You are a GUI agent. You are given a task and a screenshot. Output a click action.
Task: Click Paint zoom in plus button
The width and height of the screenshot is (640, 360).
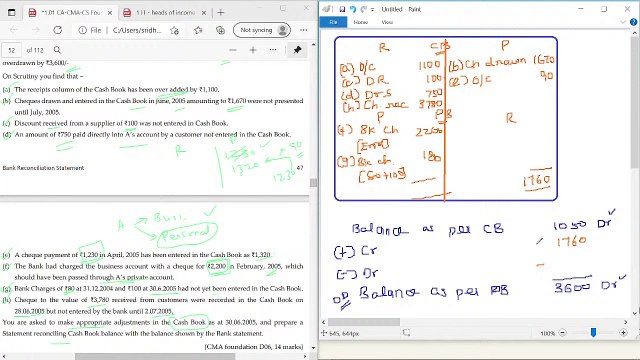[623, 333]
